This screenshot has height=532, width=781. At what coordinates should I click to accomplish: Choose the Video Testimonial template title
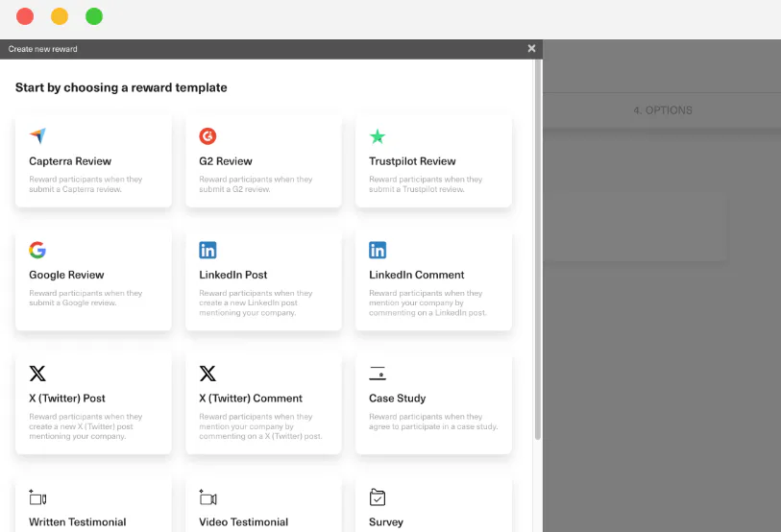click(244, 522)
